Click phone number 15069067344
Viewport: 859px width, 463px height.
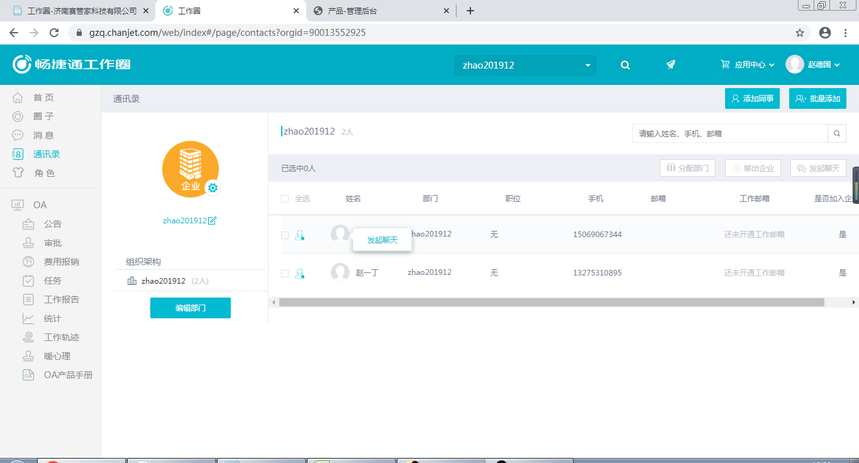point(597,235)
